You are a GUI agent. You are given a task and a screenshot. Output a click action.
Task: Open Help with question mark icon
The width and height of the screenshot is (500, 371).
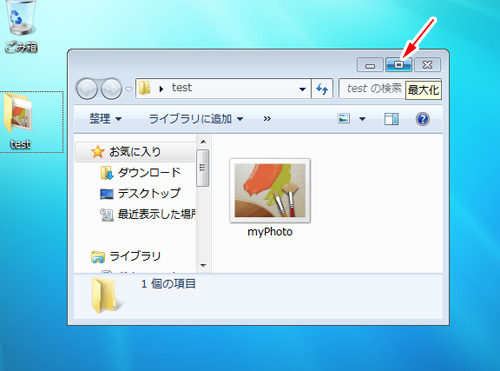coord(423,119)
